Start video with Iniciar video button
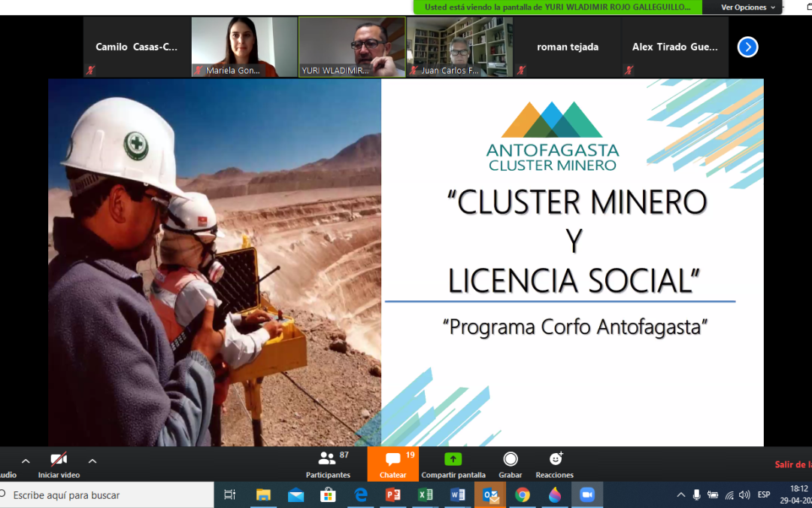 pyautogui.click(x=59, y=465)
